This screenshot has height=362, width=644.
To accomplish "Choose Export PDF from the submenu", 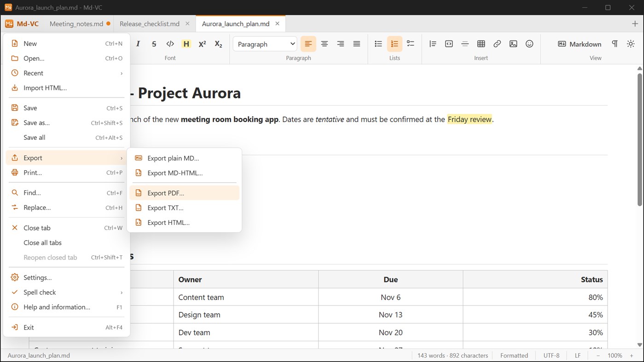I will [184, 193].
